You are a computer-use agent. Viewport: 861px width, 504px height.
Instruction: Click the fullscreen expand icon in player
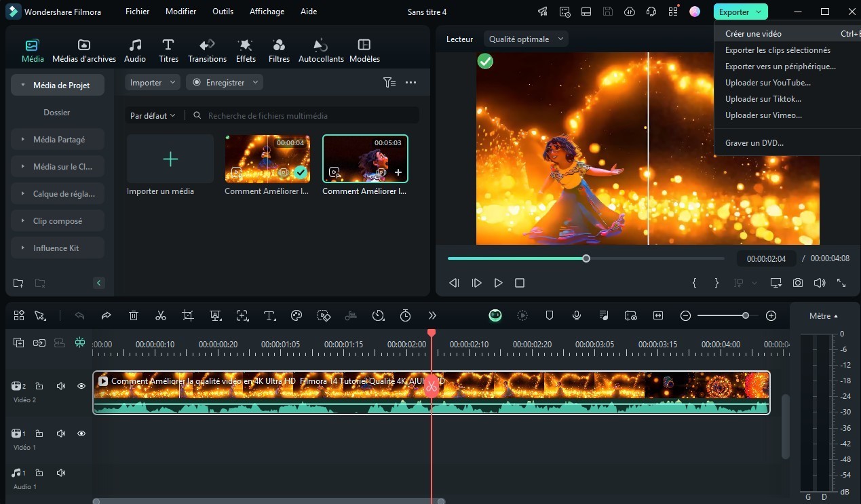pos(841,283)
